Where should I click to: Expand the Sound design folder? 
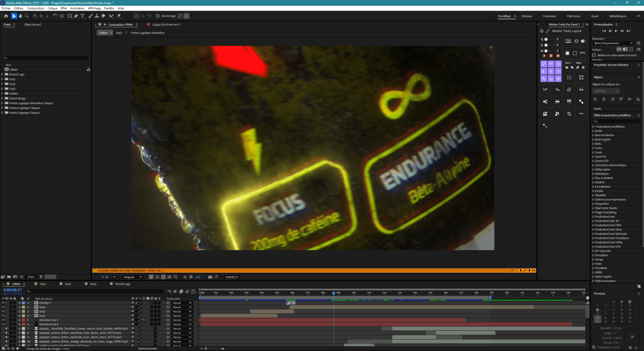pyautogui.click(x=3, y=98)
